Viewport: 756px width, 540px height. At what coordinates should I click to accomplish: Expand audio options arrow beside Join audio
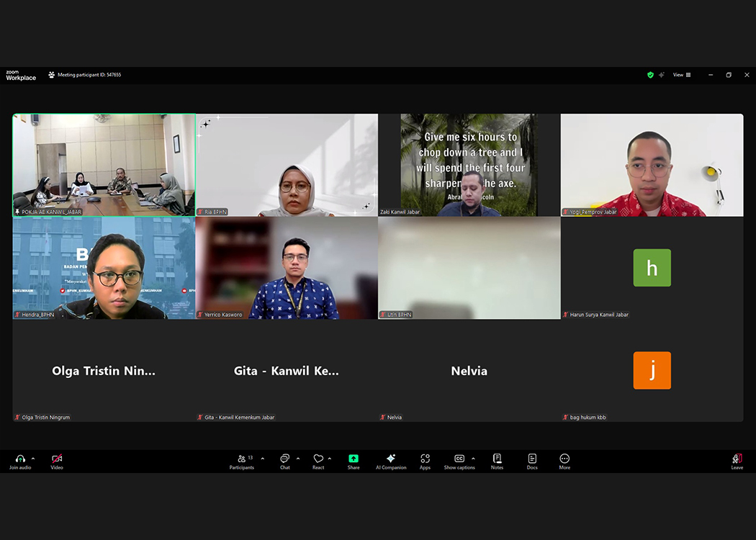[x=32, y=458]
